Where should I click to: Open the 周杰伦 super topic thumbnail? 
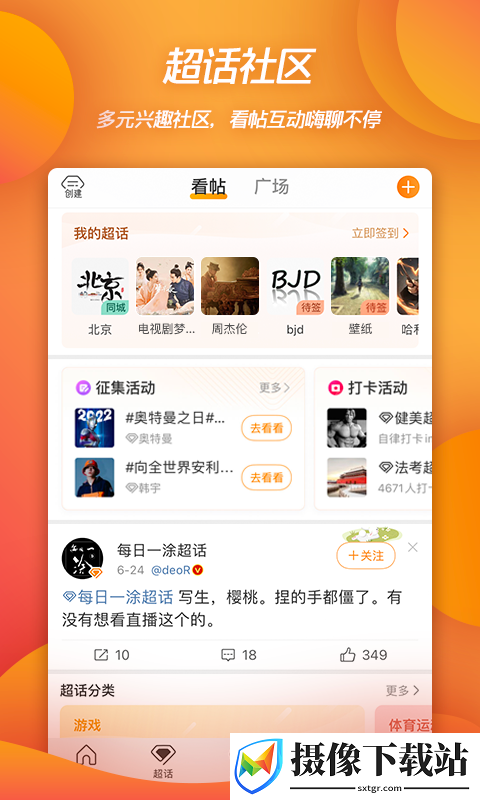(230, 286)
